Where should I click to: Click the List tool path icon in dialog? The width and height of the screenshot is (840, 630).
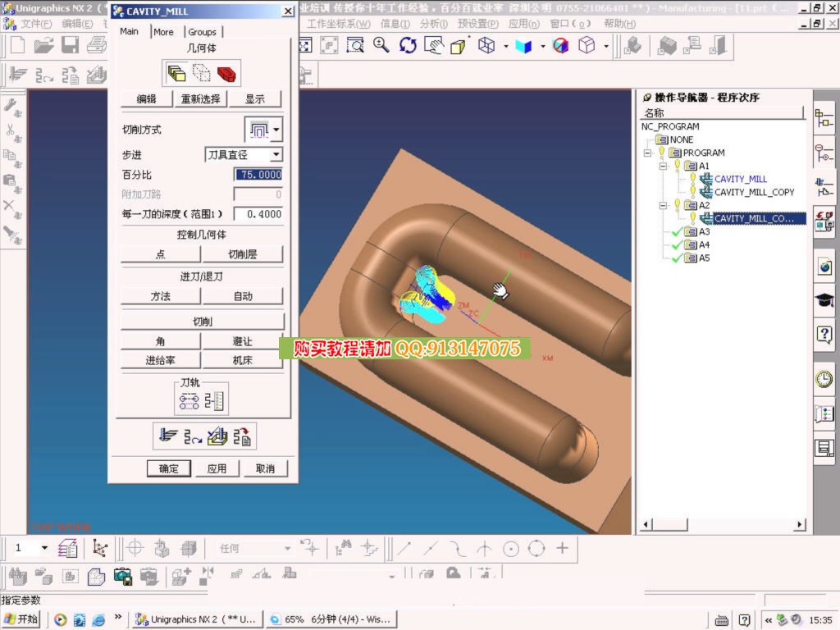coord(243,436)
